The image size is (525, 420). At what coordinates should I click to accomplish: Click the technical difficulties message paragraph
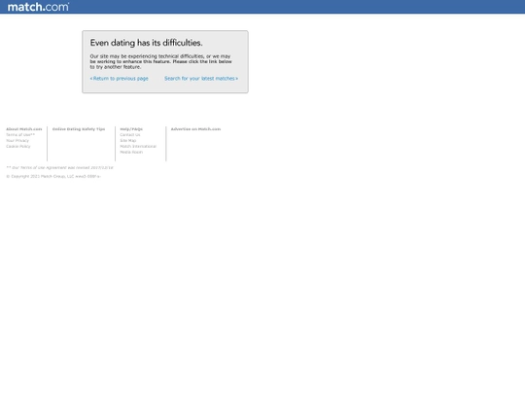[x=160, y=61]
